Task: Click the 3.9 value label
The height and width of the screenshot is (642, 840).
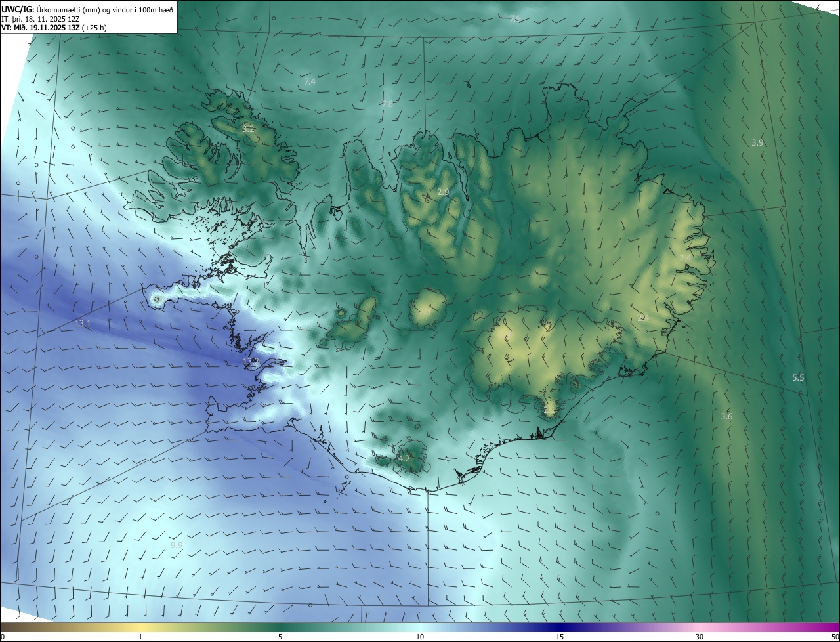Action: point(757,142)
